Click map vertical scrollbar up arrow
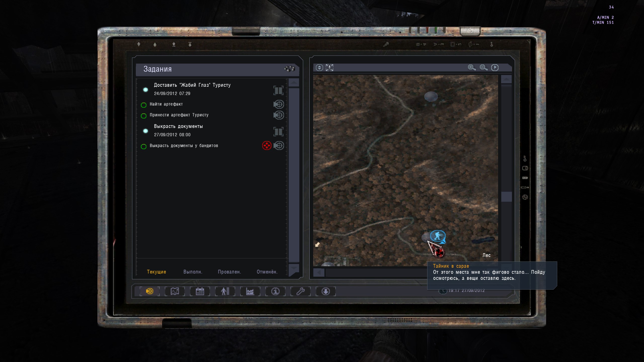The height and width of the screenshot is (362, 644). click(506, 79)
